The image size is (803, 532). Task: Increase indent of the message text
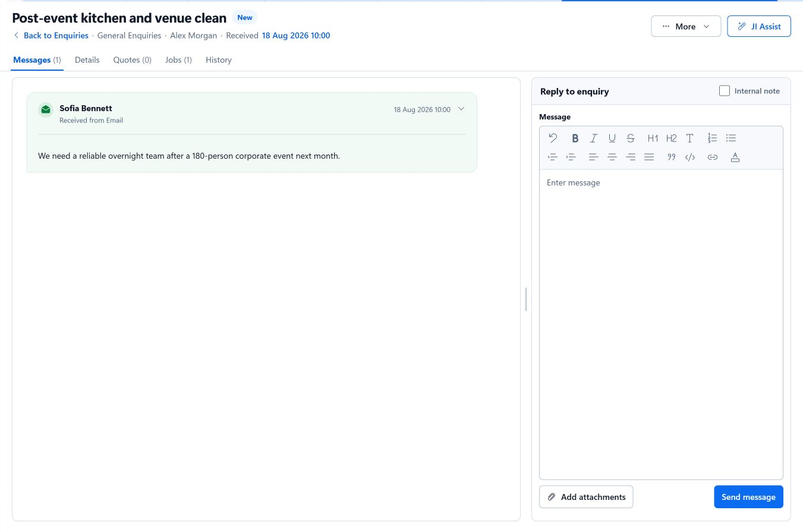(571, 157)
